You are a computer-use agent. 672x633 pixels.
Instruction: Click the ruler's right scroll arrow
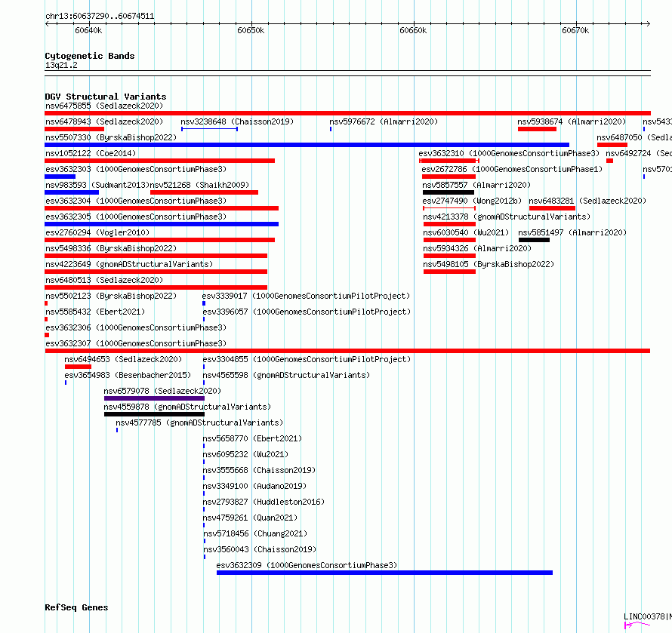pos(648,23)
